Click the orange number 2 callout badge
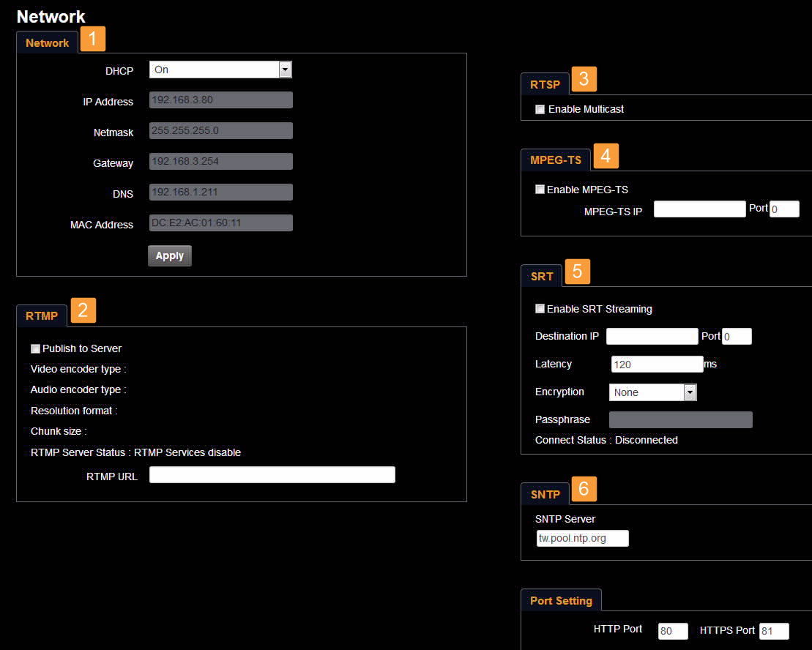 click(83, 311)
